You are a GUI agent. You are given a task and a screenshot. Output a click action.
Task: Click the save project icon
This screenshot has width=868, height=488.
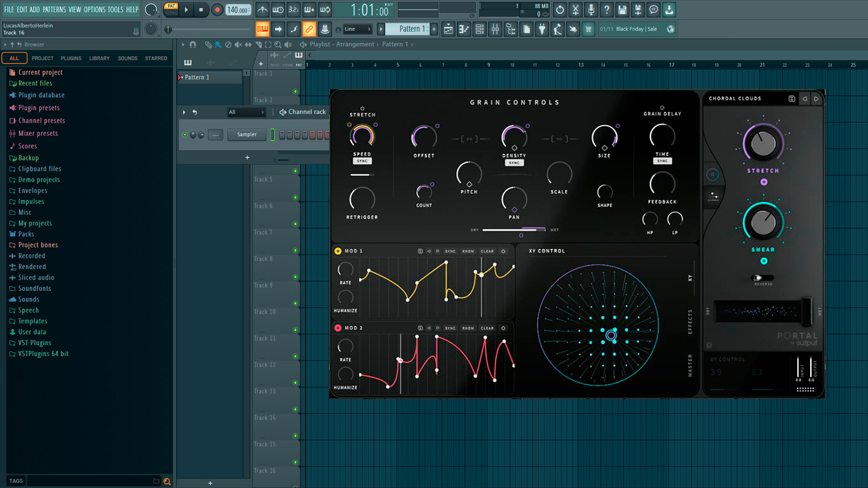click(622, 10)
